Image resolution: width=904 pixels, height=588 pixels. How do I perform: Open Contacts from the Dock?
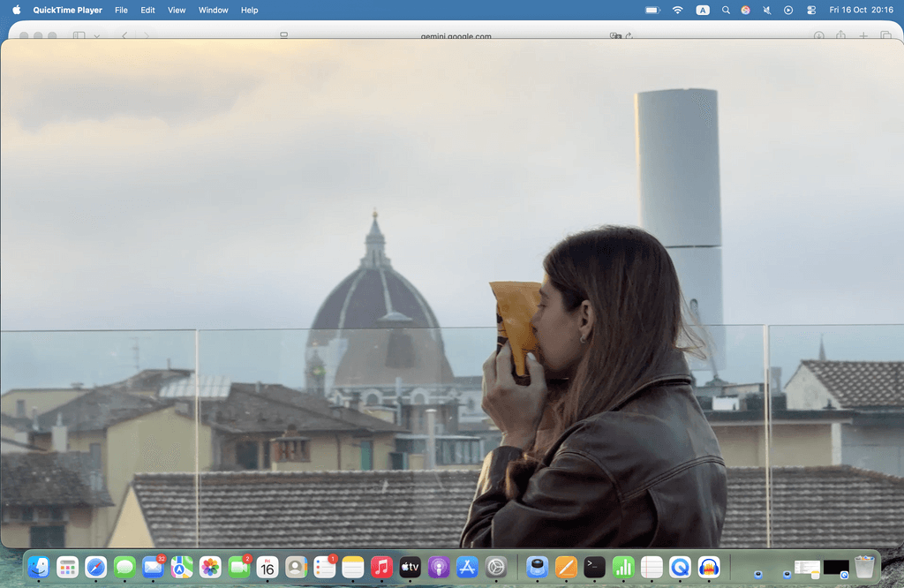pos(296,567)
